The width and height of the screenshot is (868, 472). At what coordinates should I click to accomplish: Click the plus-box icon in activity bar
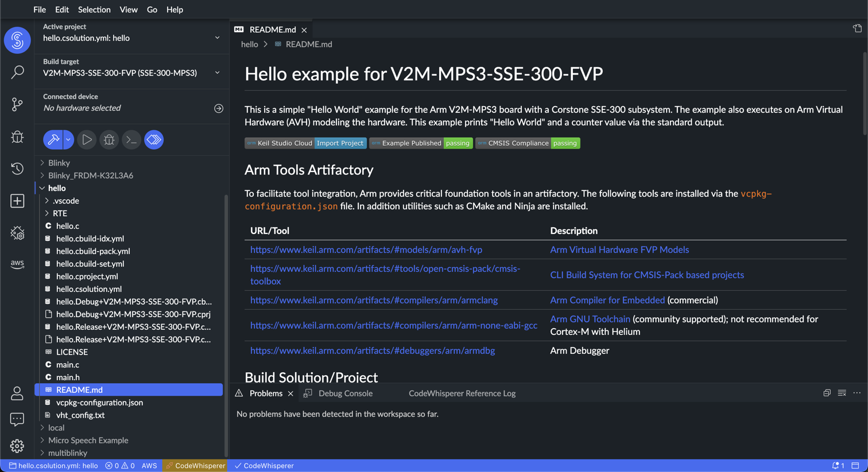(x=17, y=201)
